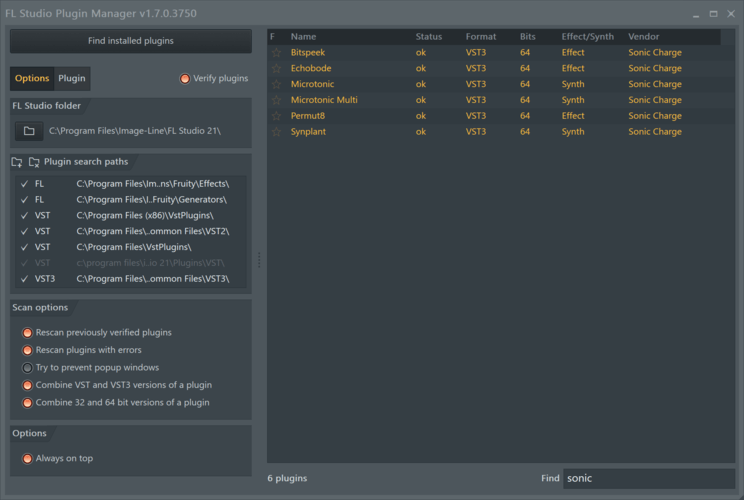
Task: Click the panel splitter handle dots
Action: pos(259,260)
